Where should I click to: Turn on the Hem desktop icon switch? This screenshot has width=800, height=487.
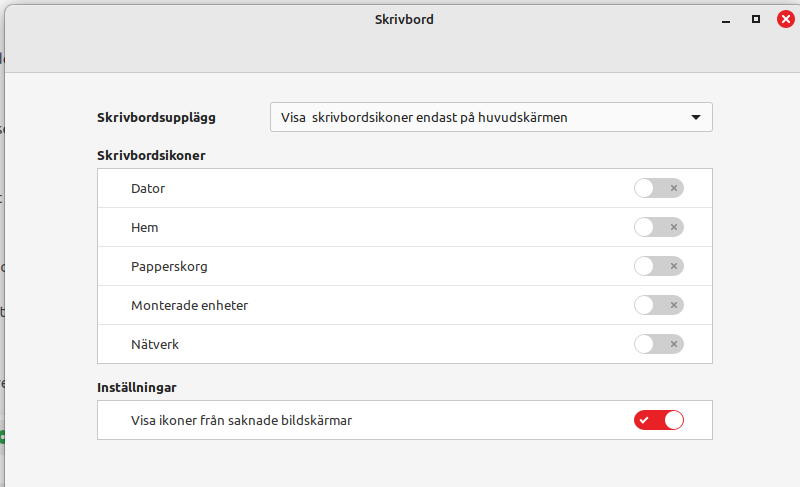tap(658, 227)
